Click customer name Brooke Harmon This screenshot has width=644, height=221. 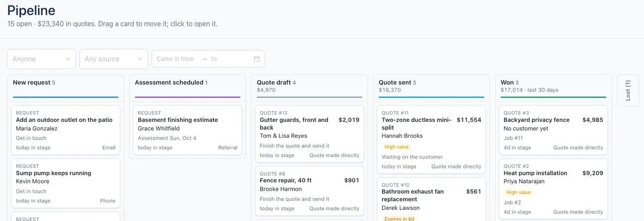(280, 189)
